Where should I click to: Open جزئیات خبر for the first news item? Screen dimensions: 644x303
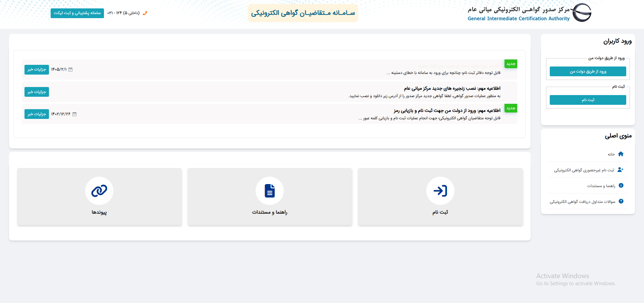[37, 70]
